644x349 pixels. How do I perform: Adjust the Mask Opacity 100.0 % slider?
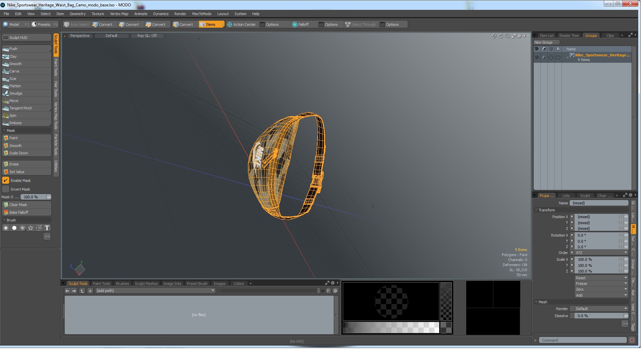point(36,197)
